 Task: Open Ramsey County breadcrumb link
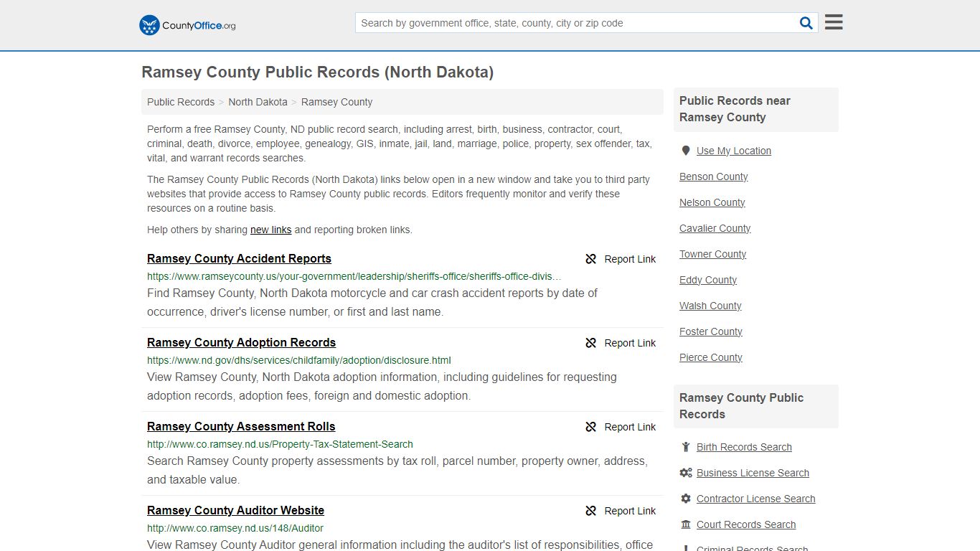(x=336, y=102)
